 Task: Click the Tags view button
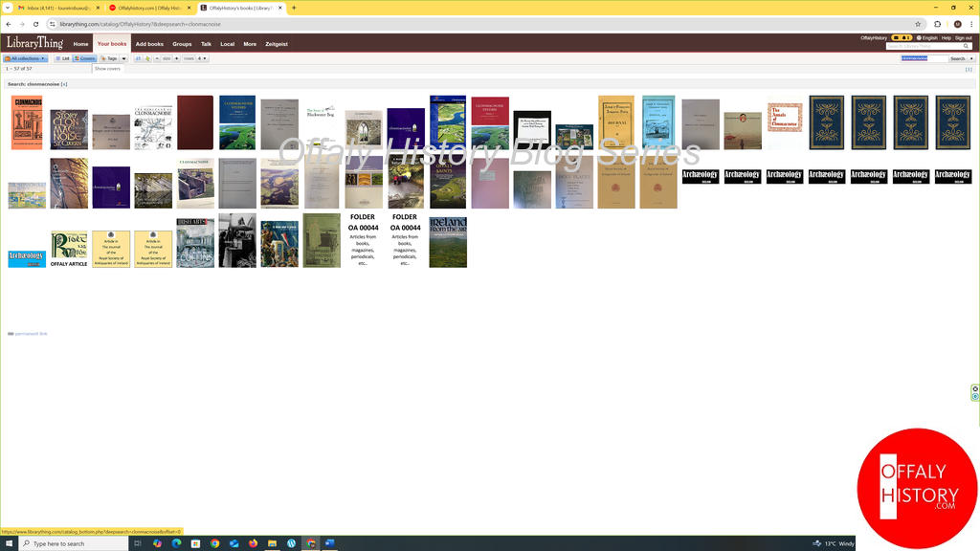click(x=109, y=58)
